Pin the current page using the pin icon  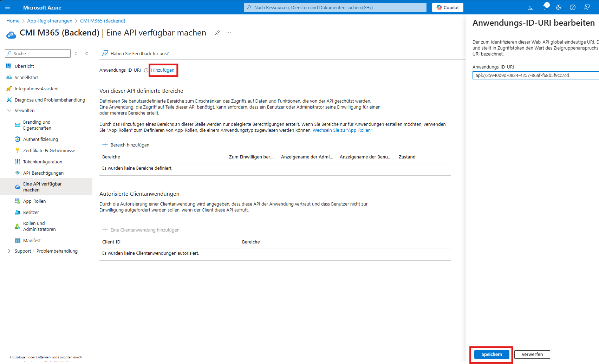click(x=217, y=32)
